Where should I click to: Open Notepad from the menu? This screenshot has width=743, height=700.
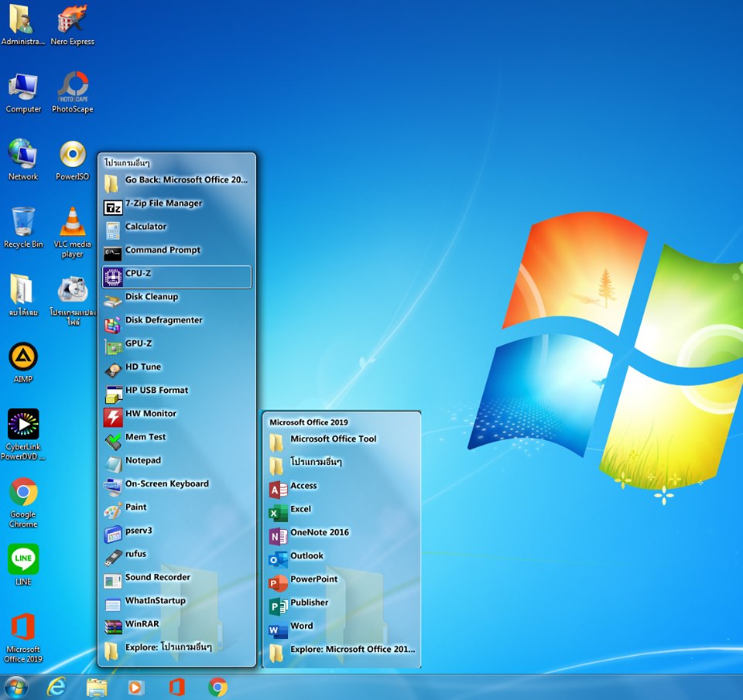pyautogui.click(x=176, y=463)
